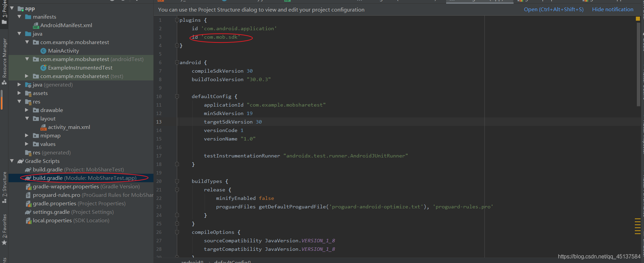Select the drawable folder icon
Screen dimensions: 644x263
[36, 110]
